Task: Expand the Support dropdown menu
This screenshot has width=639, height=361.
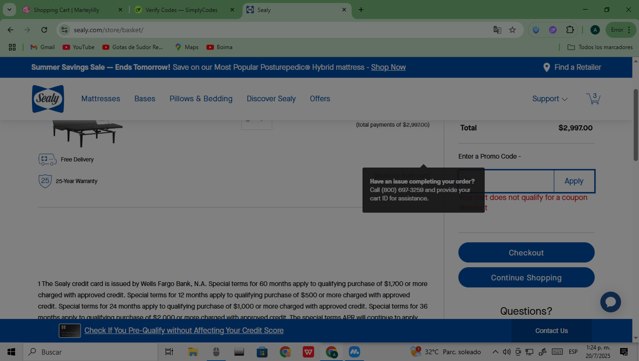Action: click(x=549, y=99)
